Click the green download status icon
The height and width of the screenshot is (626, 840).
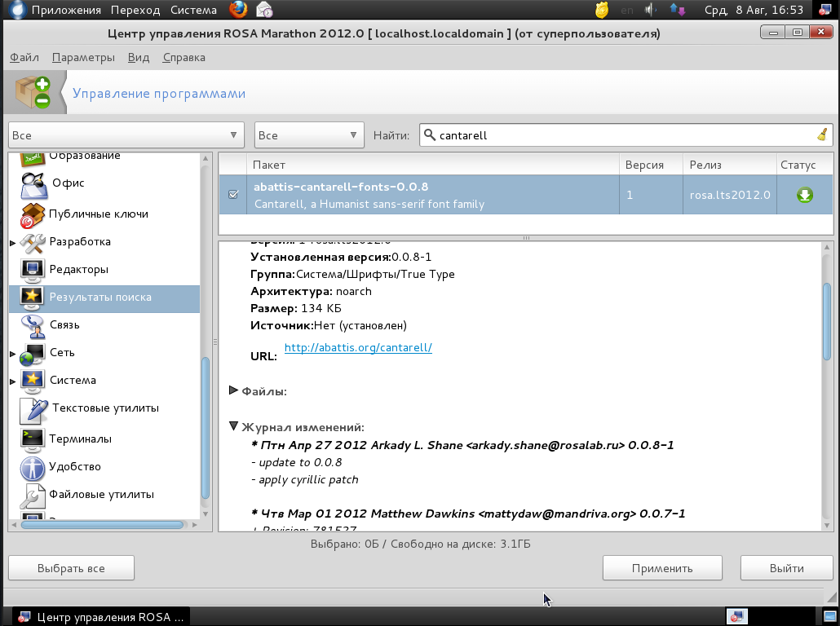[805, 195]
